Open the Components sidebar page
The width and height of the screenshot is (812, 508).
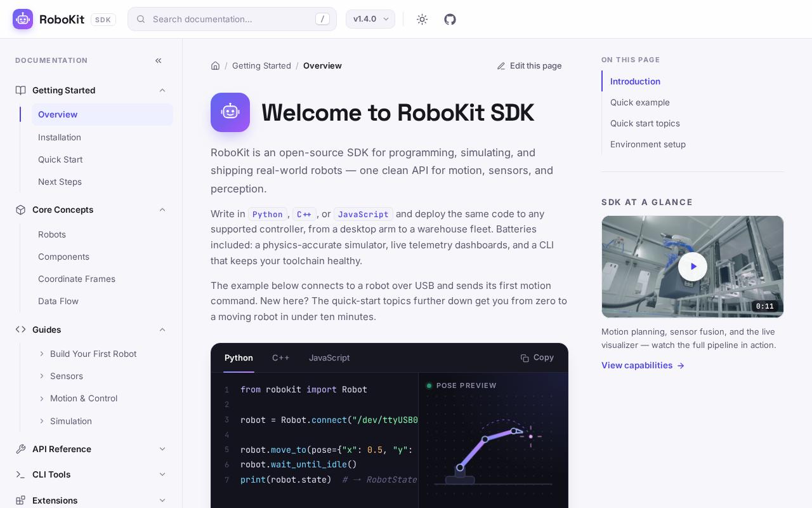point(102,257)
